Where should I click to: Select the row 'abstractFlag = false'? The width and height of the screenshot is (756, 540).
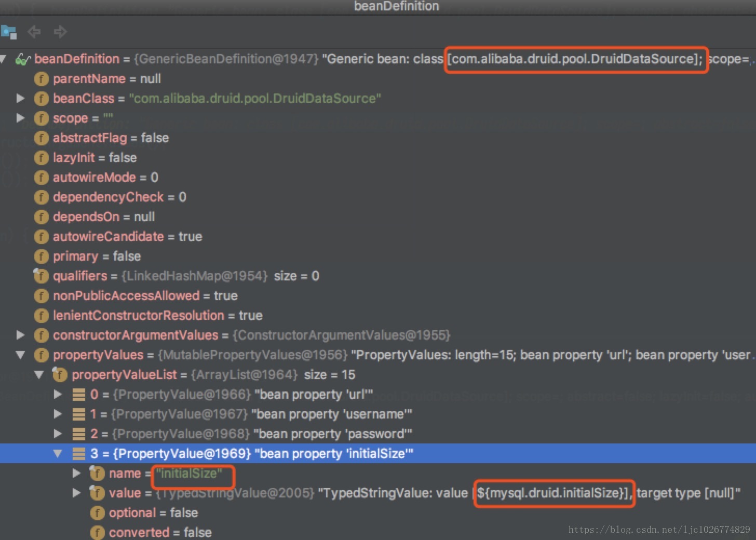(378, 138)
